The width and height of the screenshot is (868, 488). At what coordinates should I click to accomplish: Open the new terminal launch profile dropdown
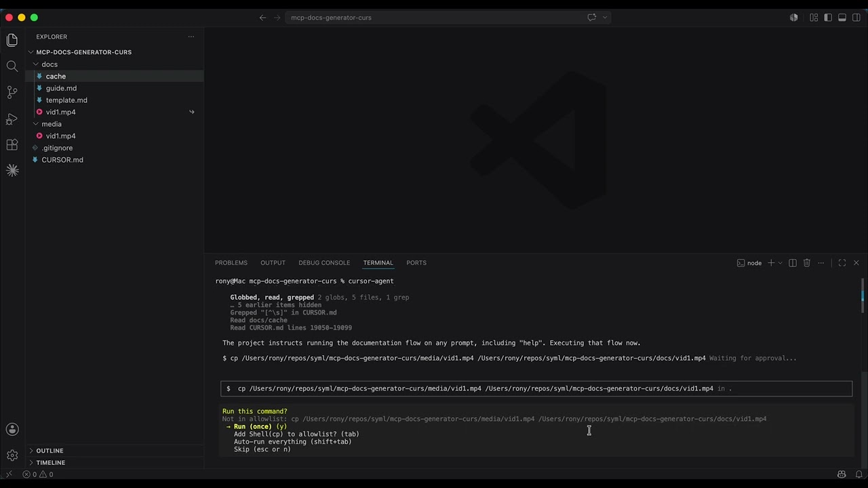pos(780,263)
